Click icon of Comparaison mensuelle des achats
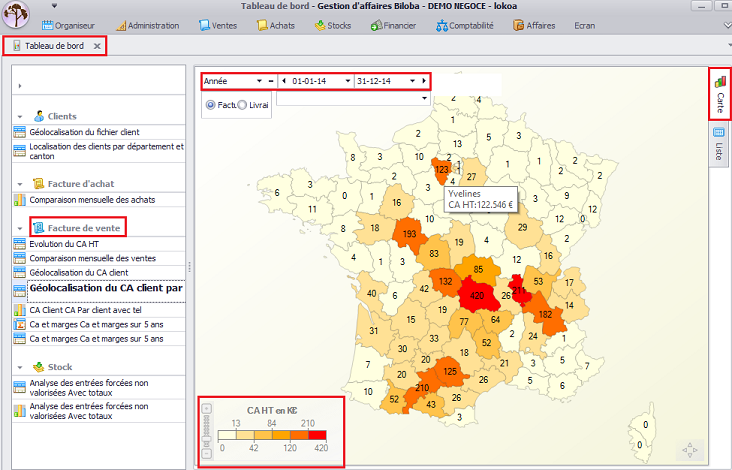This screenshot has height=470, width=732. tap(20, 200)
